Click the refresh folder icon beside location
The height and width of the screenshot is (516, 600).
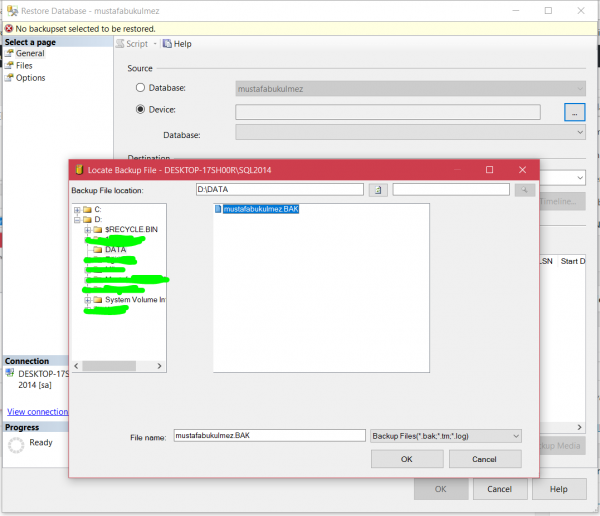click(378, 190)
